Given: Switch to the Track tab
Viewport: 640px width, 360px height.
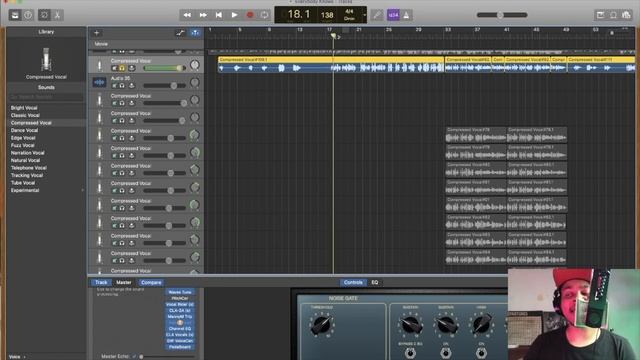Looking at the screenshot, I should [101, 282].
